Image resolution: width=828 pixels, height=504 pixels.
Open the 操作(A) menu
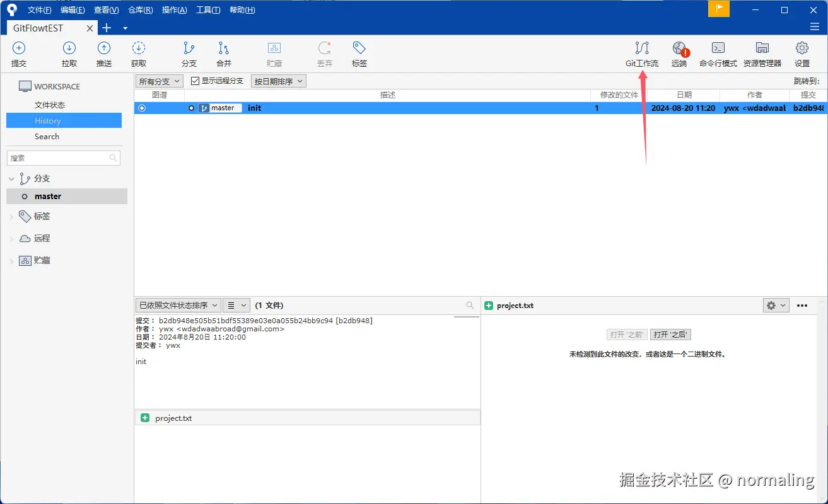174,10
